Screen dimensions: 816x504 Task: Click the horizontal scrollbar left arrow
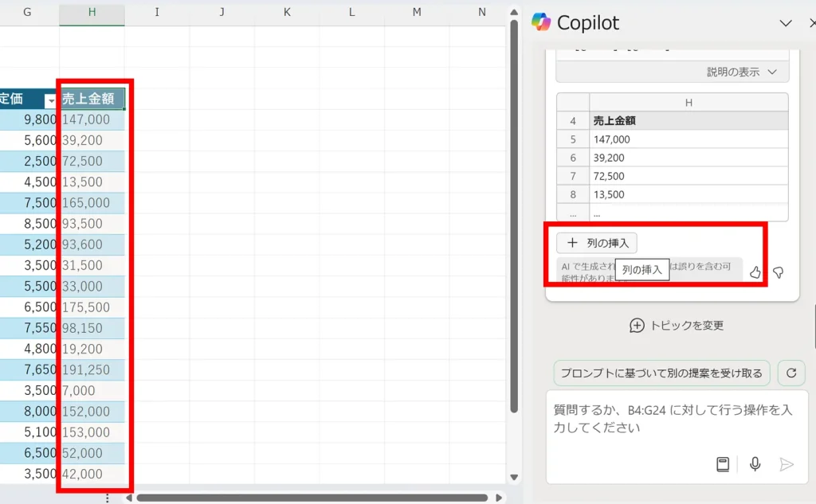coord(129,498)
